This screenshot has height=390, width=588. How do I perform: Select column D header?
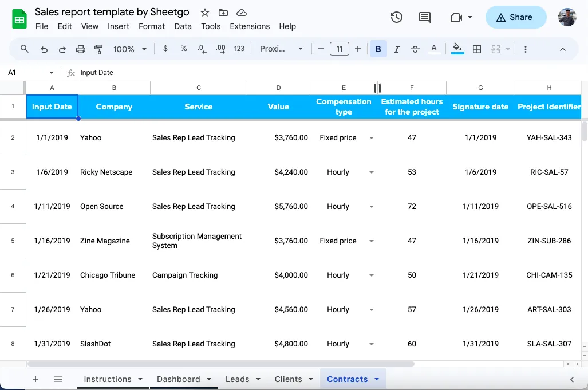(x=278, y=88)
